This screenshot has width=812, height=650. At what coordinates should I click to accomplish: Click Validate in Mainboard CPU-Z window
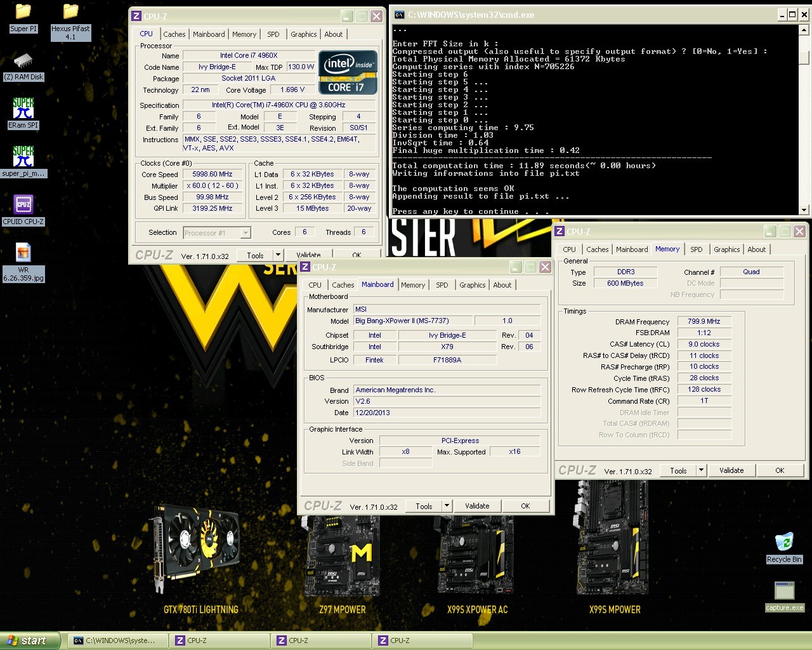tap(477, 506)
